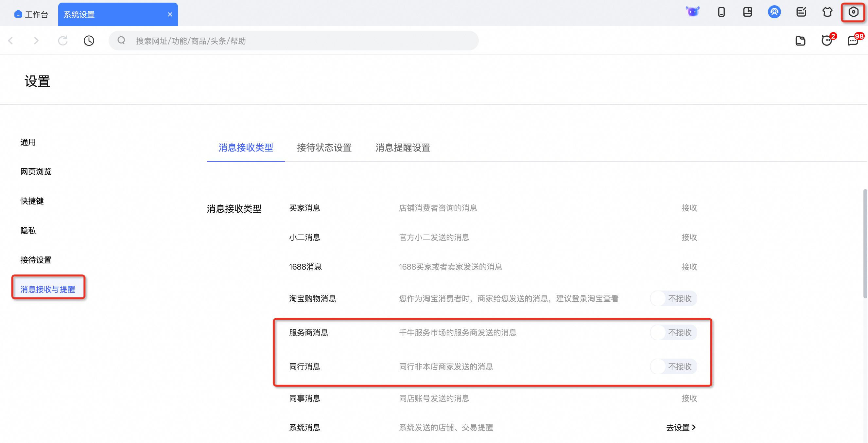Image resolution: width=868 pixels, height=443 pixels.
Task: Click description 店铺消费者咨询的消息
Action: pyautogui.click(x=438, y=208)
